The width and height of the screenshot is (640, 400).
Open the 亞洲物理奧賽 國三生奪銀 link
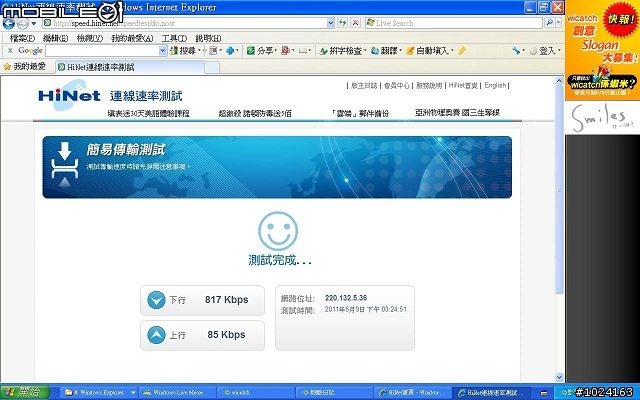pyautogui.click(x=457, y=113)
